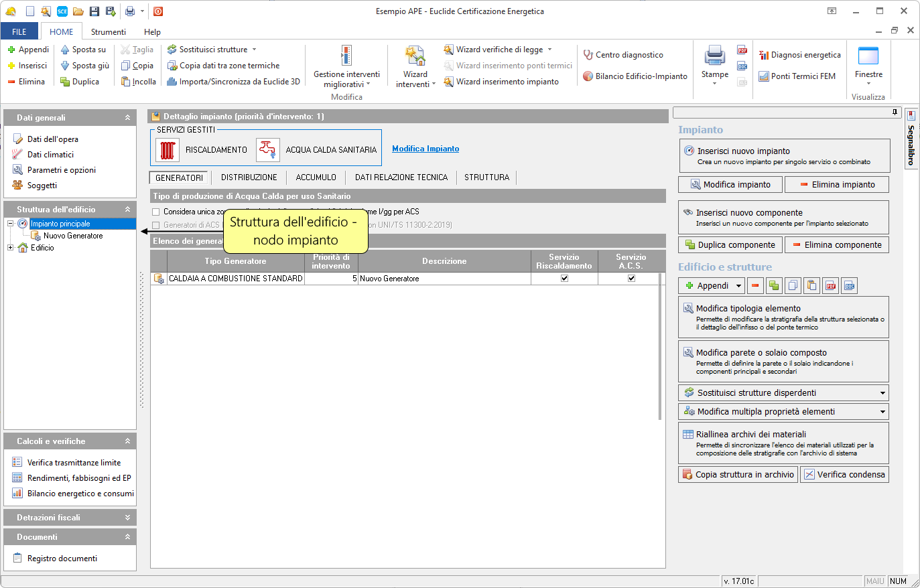The image size is (920, 588).
Task: Open the Sostituisci strutture disperdenti dropdown
Action: [x=882, y=393]
